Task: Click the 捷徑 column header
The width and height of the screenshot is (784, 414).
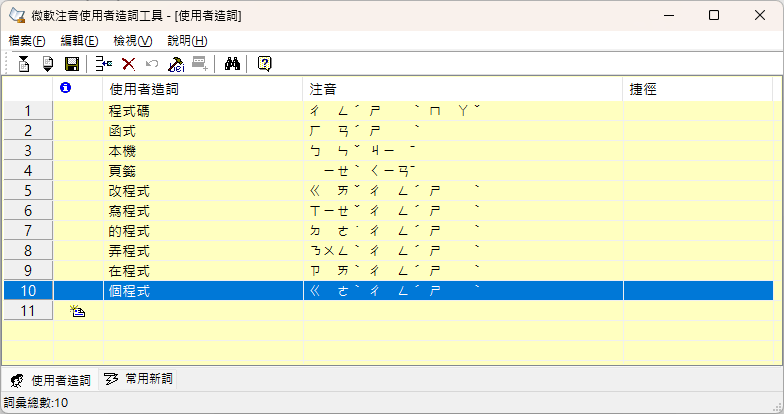Action: [x=698, y=89]
